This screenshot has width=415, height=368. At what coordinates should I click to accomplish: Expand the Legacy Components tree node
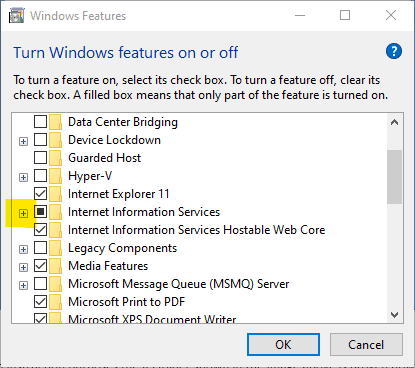coord(23,250)
